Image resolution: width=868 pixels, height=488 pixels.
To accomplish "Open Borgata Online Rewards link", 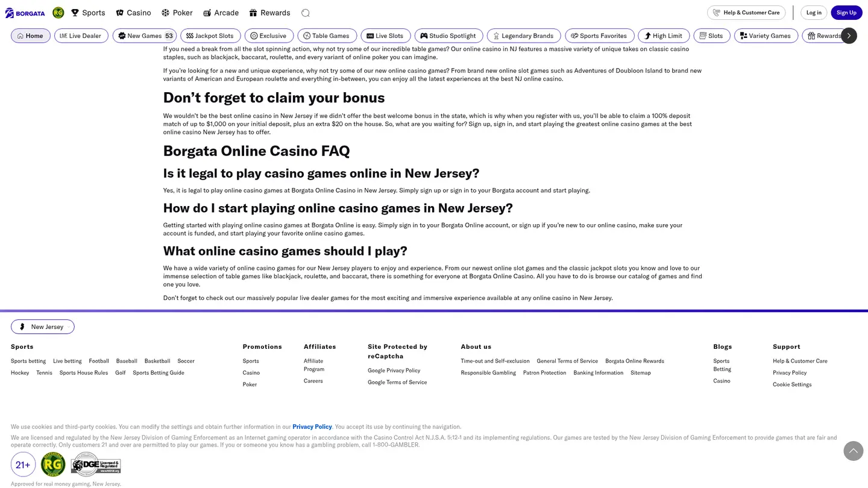I will (x=635, y=361).
